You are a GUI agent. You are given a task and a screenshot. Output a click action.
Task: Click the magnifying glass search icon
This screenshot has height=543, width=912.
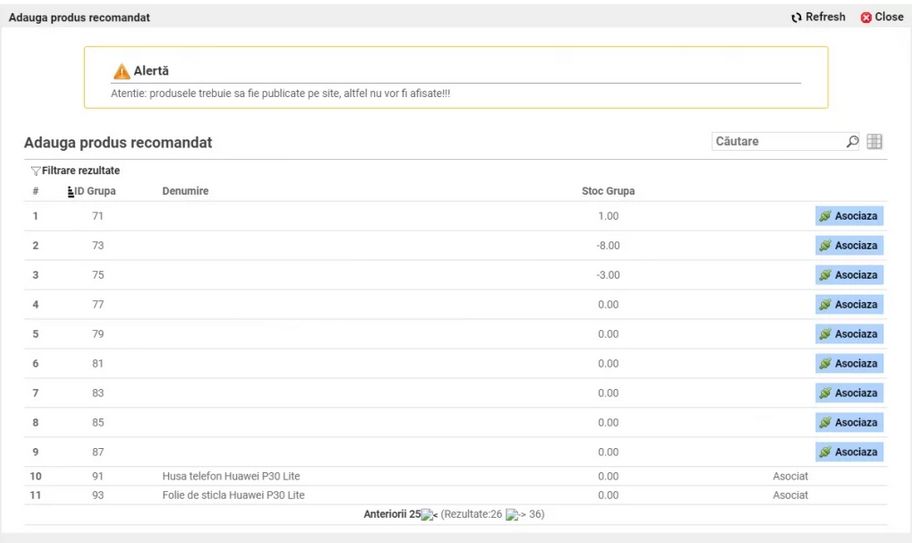852,142
